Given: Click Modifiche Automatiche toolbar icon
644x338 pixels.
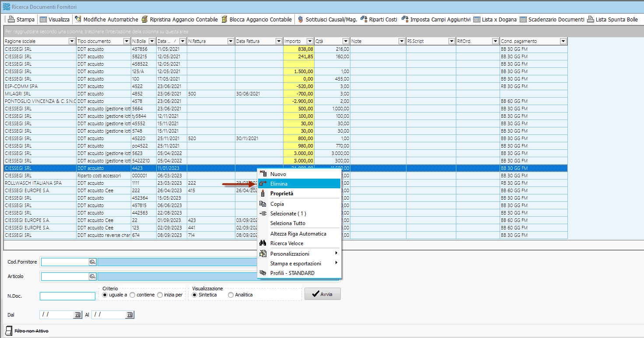Looking at the screenshot, I should click(78, 19).
